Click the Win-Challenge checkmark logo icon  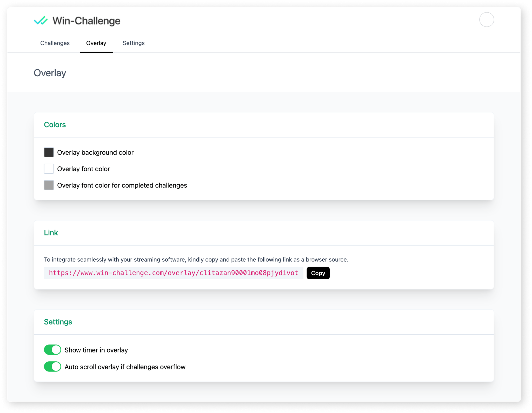pos(41,20)
